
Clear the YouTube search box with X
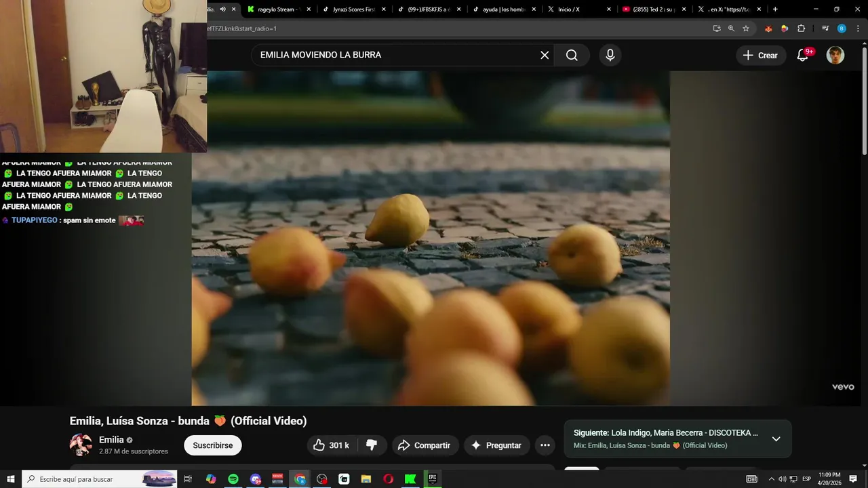click(545, 56)
